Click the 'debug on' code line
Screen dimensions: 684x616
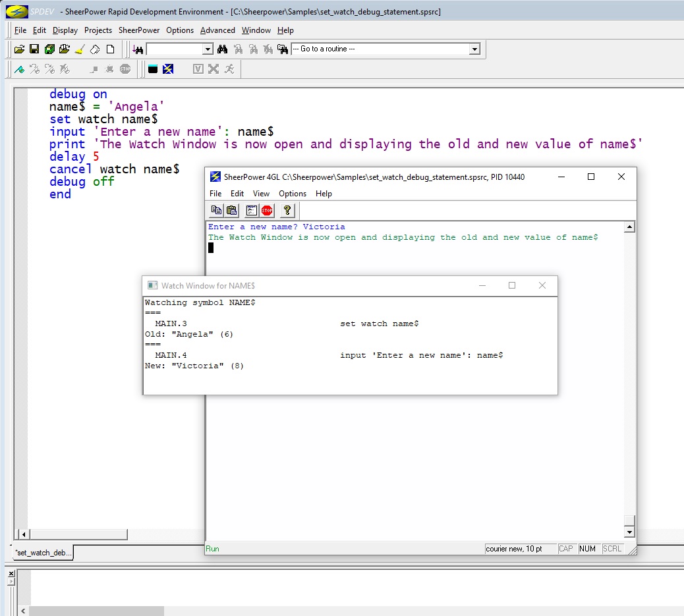[x=78, y=94]
